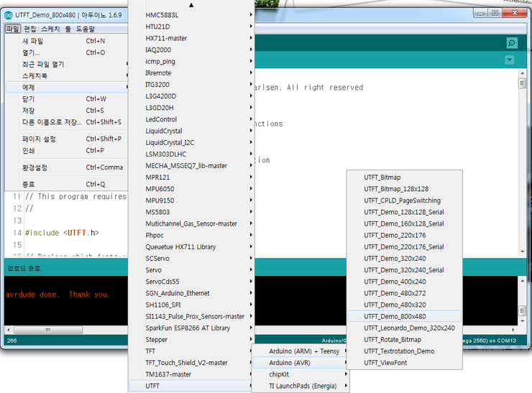
Task: Select UTFT_CPLD_PageSwitching example
Action: click(x=405, y=200)
